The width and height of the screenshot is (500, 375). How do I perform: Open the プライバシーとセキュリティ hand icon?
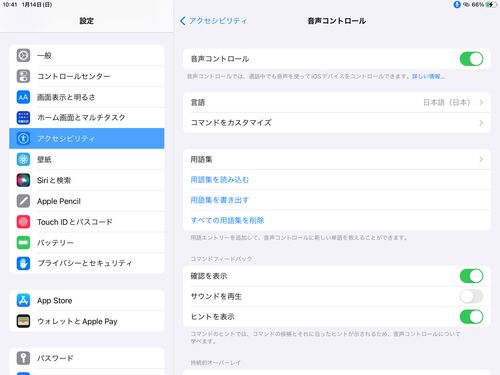(23, 263)
